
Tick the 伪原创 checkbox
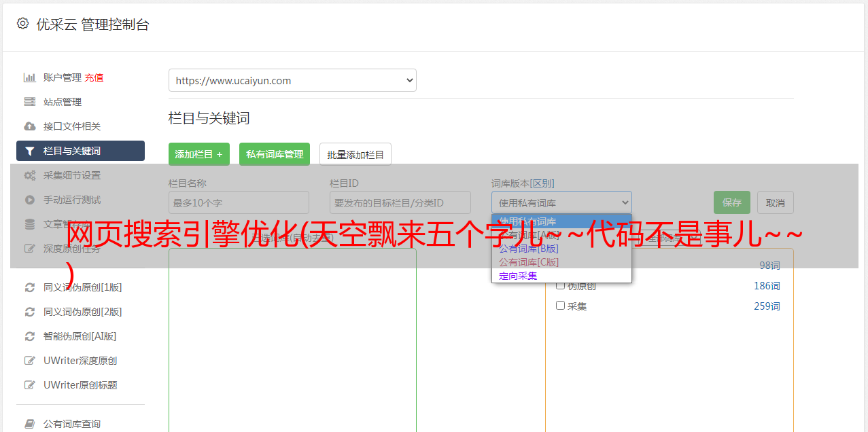(561, 285)
